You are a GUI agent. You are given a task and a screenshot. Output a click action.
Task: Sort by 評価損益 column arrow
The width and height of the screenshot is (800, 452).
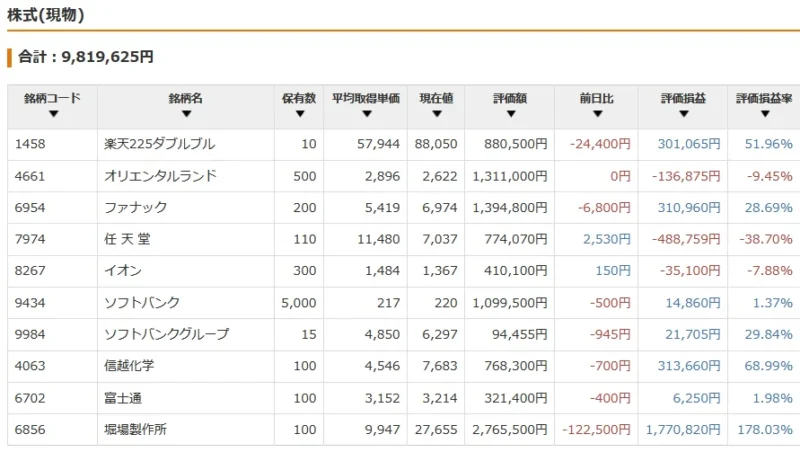point(684,114)
